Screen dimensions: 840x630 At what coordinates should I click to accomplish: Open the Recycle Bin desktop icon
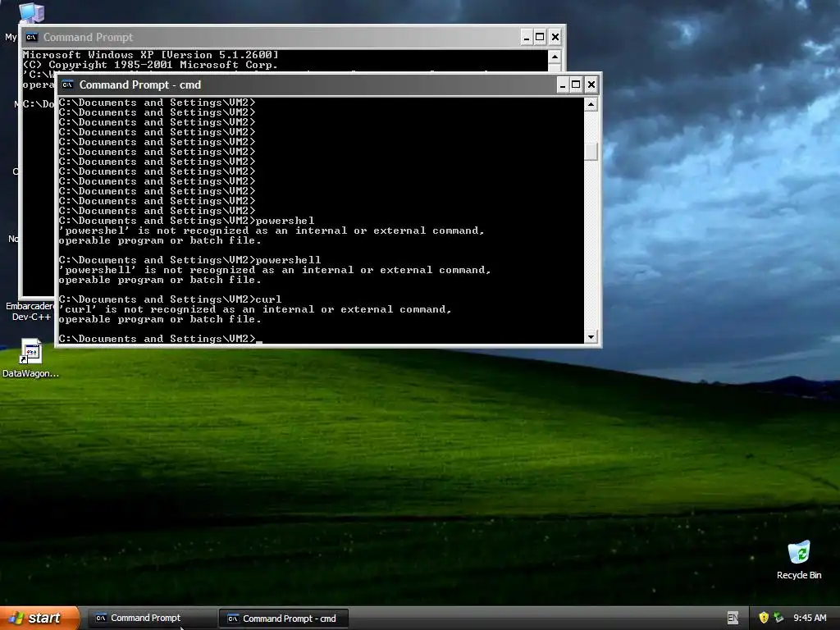coord(799,559)
